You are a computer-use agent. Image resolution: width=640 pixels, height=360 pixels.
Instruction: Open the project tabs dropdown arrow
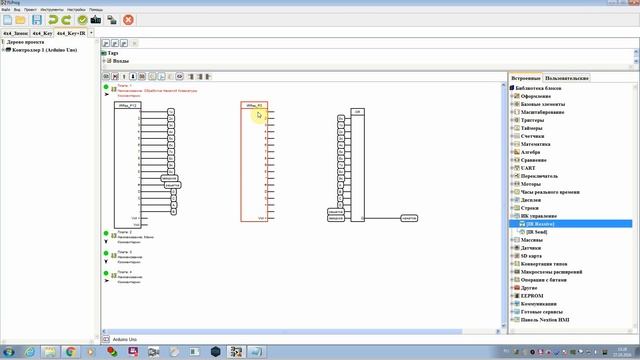tap(91, 33)
